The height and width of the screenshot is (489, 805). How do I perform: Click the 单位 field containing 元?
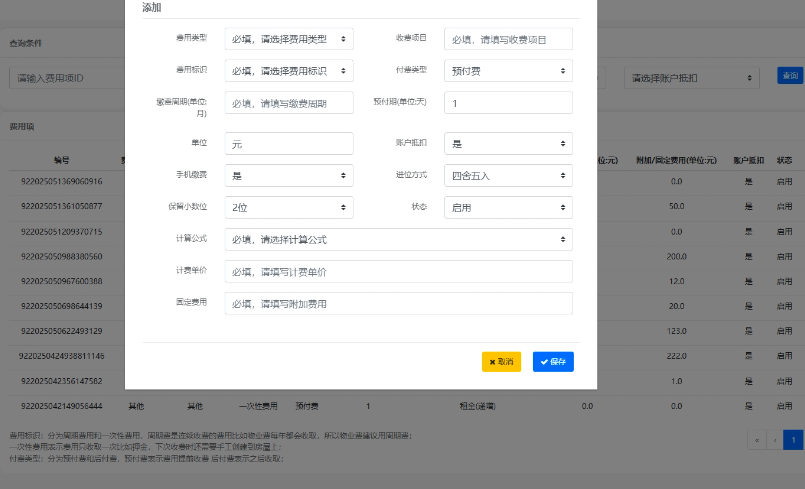289,143
